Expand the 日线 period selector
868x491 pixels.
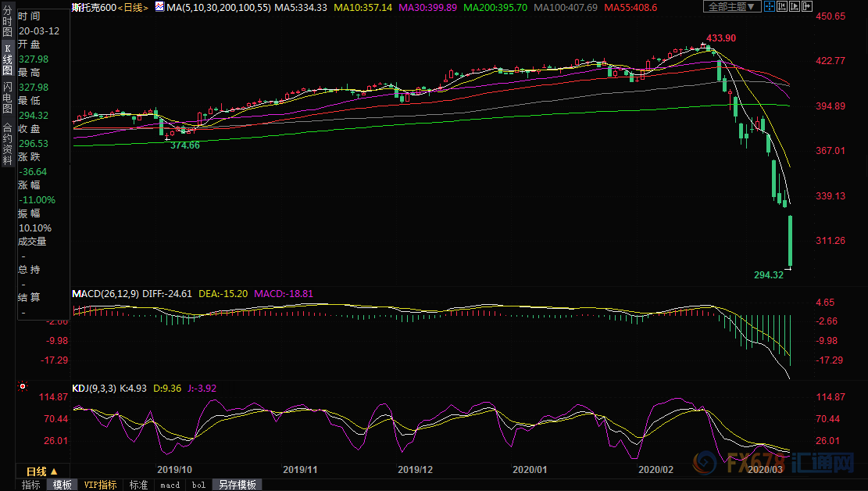pyautogui.click(x=42, y=471)
